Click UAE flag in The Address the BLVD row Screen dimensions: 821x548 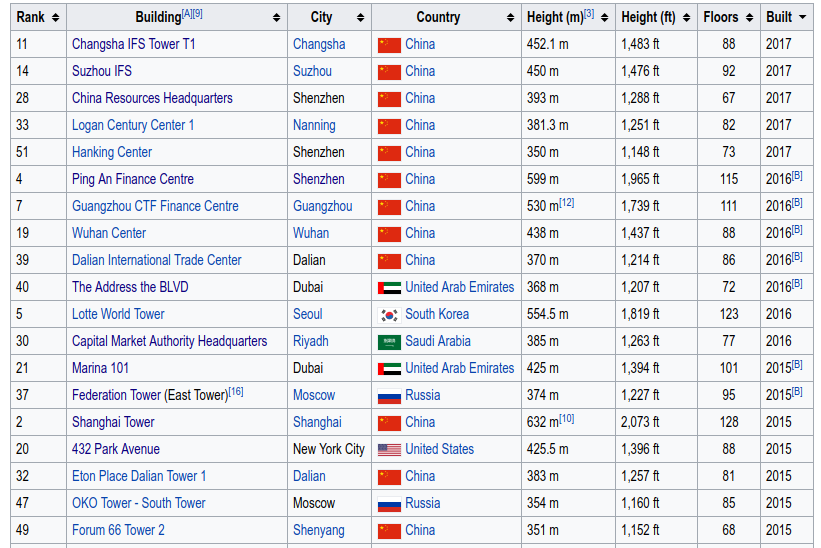click(389, 287)
